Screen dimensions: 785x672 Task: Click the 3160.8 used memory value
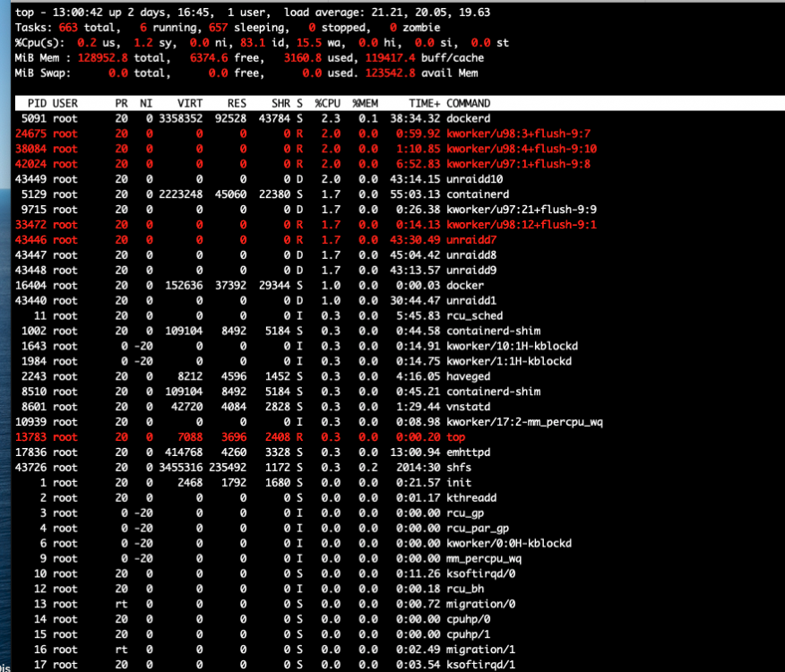click(x=302, y=58)
